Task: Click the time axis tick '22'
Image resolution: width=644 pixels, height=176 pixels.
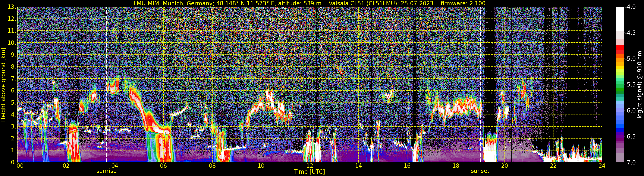Action: pyautogui.click(x=553, y=166)
